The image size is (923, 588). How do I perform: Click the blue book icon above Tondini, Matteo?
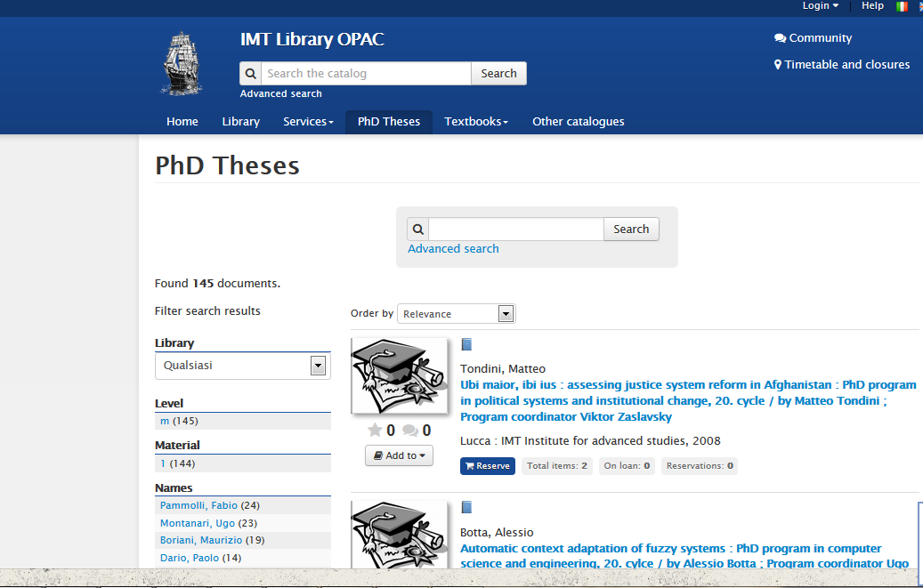466,344
